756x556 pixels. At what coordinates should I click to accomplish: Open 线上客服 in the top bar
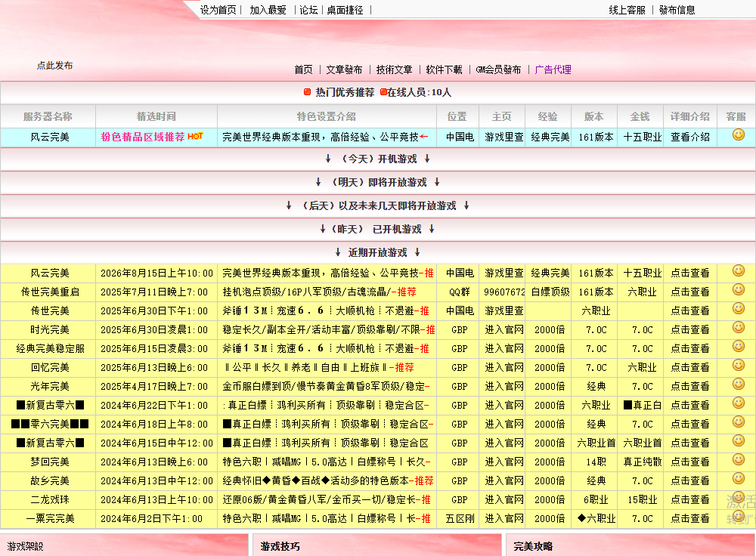[627, 10]
